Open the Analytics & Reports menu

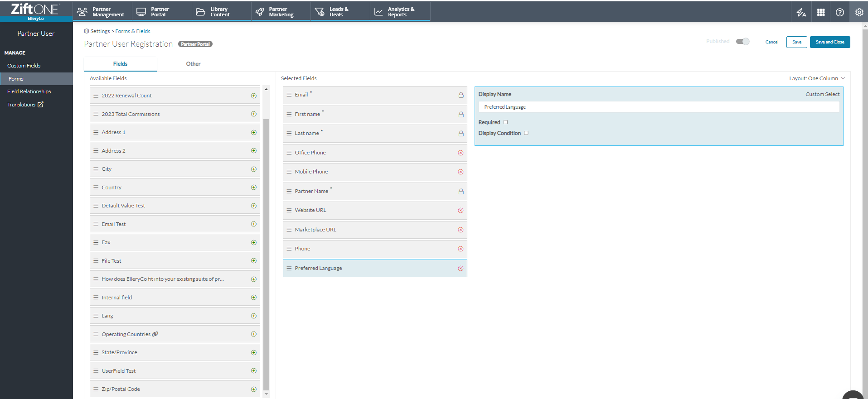400,12
